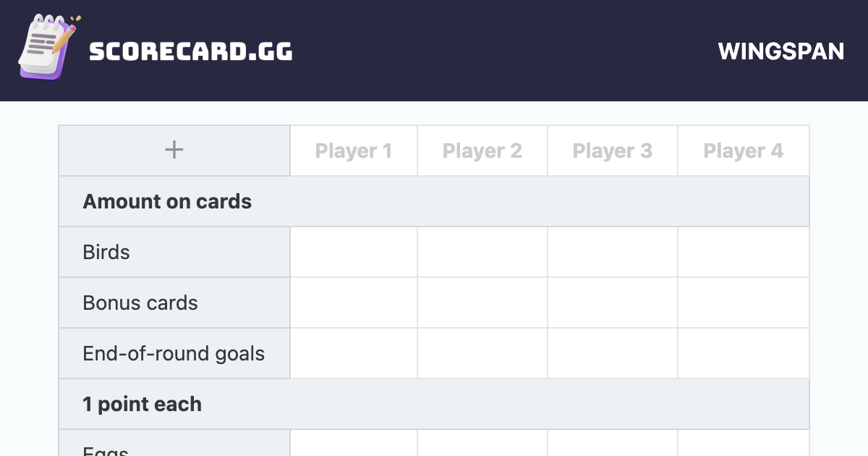Open the SCORECARD.GG home link

190,51
